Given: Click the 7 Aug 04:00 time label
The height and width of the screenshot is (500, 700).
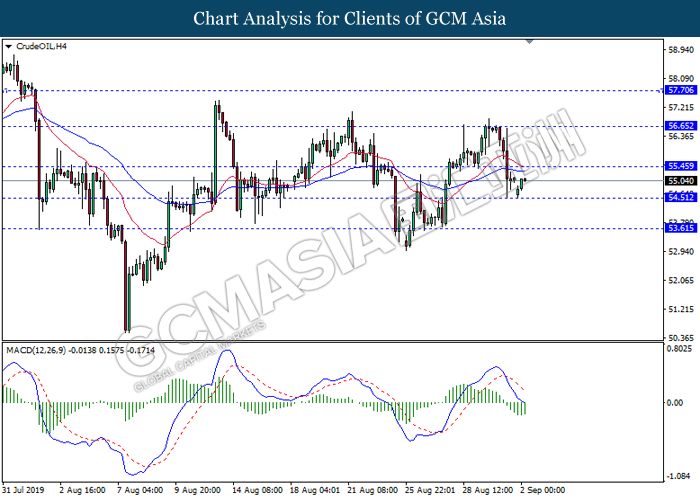Looking at the screenshot, I should (140, 490).
